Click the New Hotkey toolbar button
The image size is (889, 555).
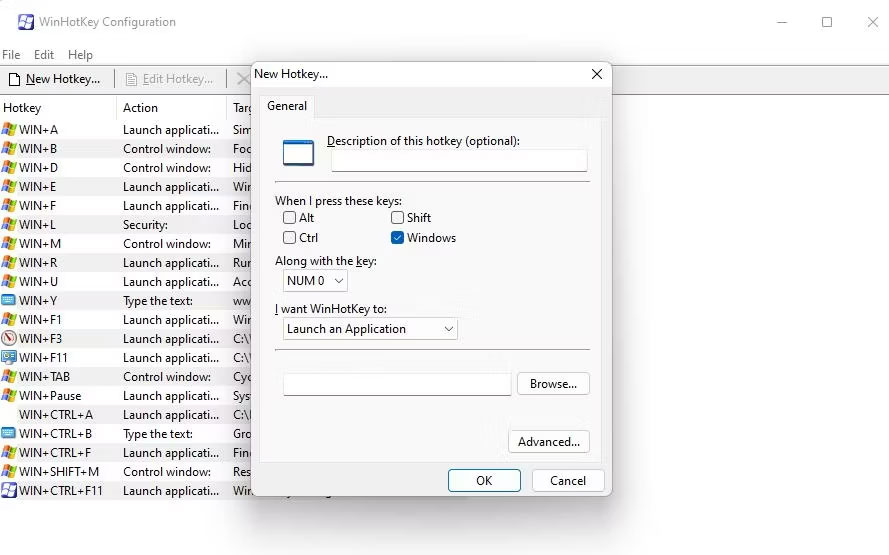click(55, 79)
